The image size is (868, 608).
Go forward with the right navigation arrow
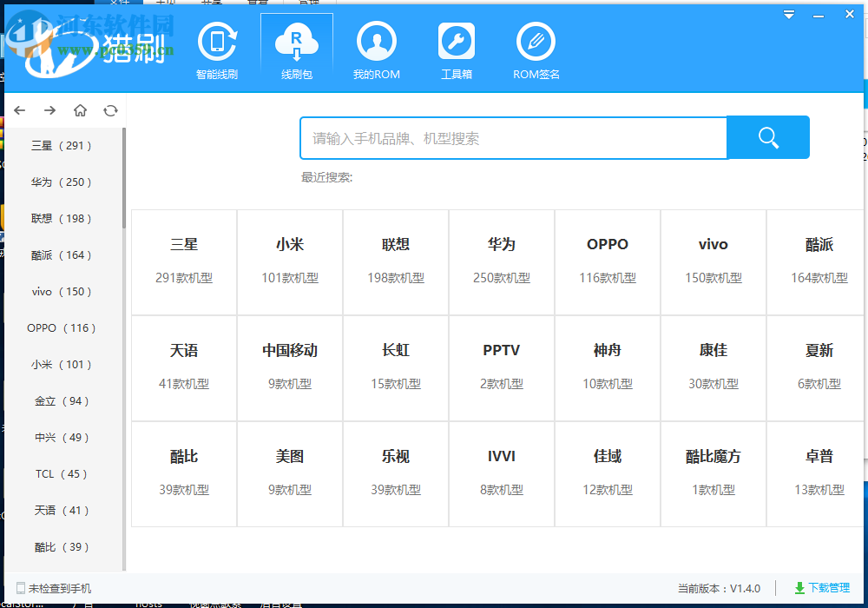[49, 110]
